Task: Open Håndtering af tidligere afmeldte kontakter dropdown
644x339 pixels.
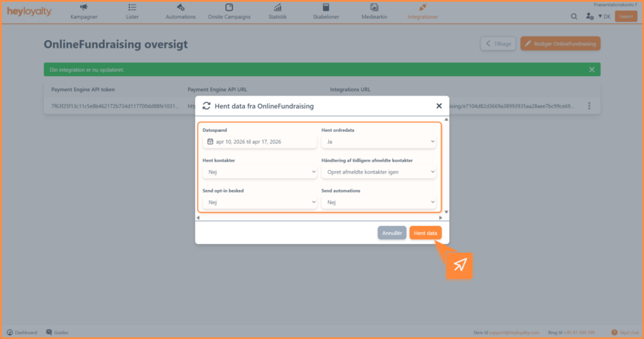Action: click(x=378, y=172)
